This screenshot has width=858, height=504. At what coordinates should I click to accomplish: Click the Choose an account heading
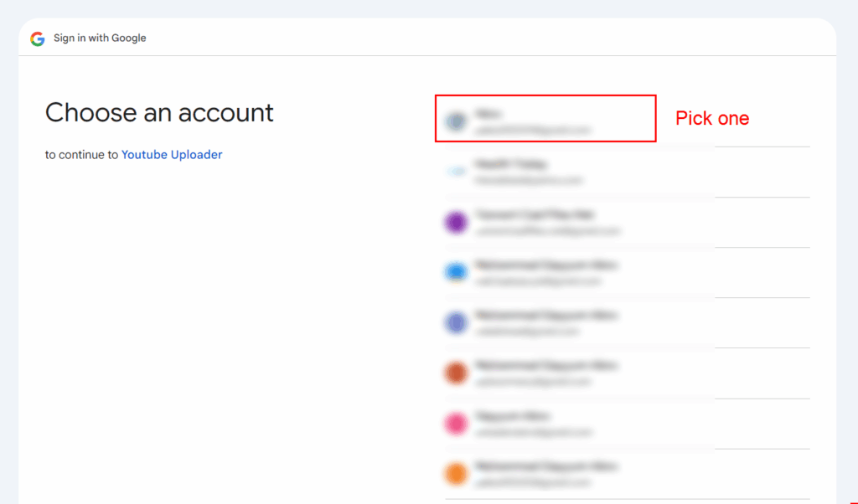[x=159, y=112]
